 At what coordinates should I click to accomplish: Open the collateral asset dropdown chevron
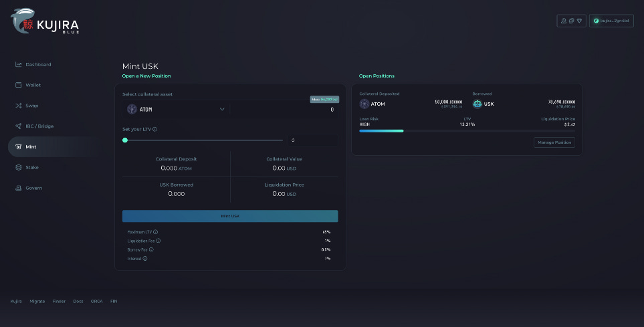point(222,109)
